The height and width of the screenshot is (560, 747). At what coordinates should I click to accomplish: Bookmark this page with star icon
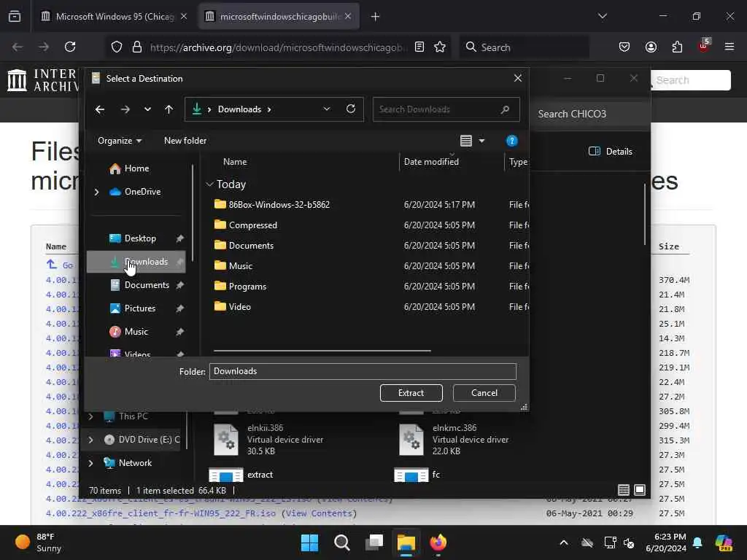pyautogui.click(x=440, y=47)
